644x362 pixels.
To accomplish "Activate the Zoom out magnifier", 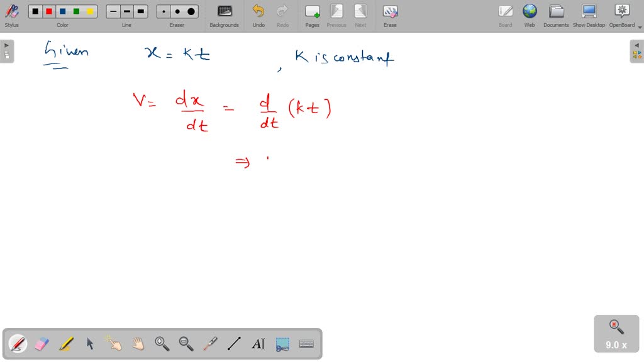I will (x=185, y=343).
